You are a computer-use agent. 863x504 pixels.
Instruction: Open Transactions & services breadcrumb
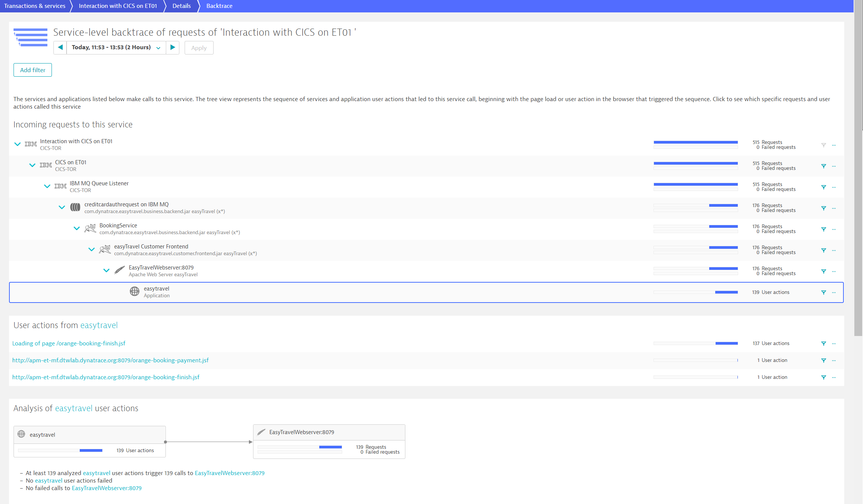pos(35,6)
